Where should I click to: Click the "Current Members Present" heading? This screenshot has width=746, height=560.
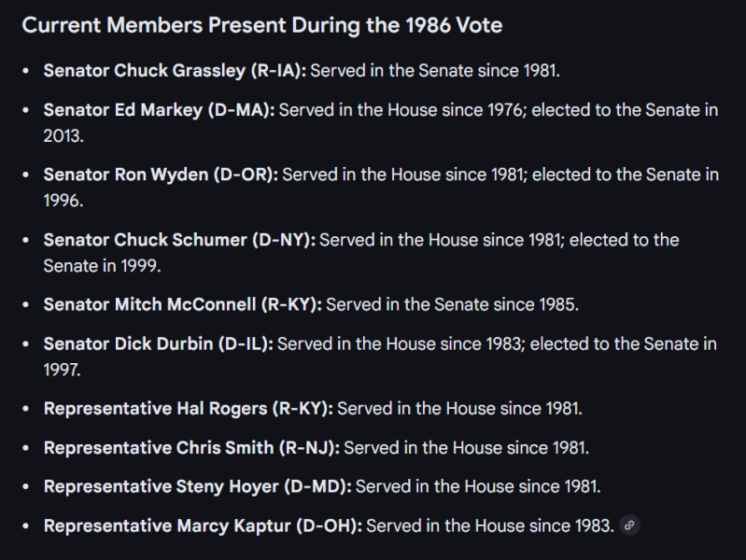[261, 25]
